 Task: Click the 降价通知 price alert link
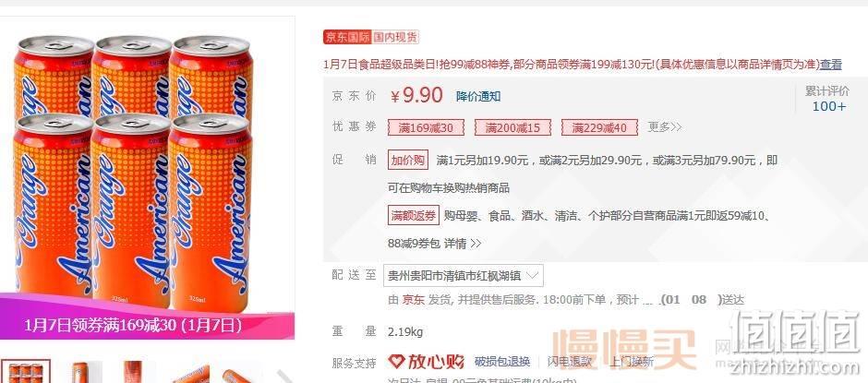pos(478,96)
